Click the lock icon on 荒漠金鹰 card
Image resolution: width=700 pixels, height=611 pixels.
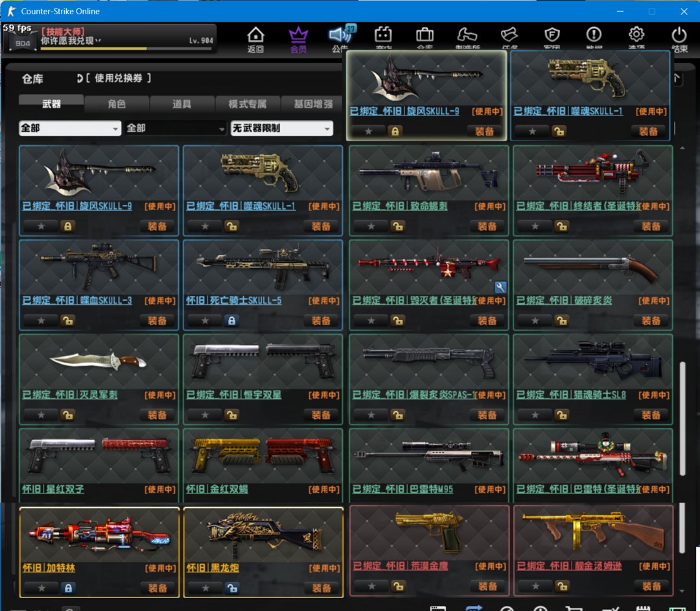point(398,586)
